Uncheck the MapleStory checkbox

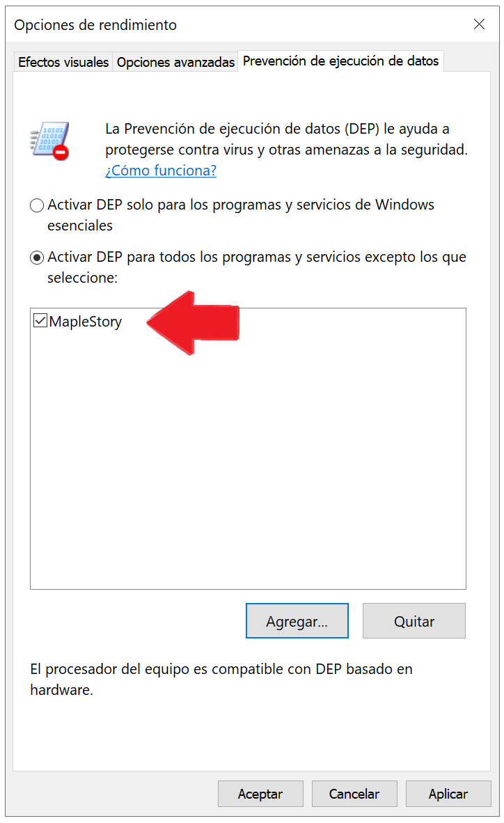pyautogui.click(x=40, y=321)
